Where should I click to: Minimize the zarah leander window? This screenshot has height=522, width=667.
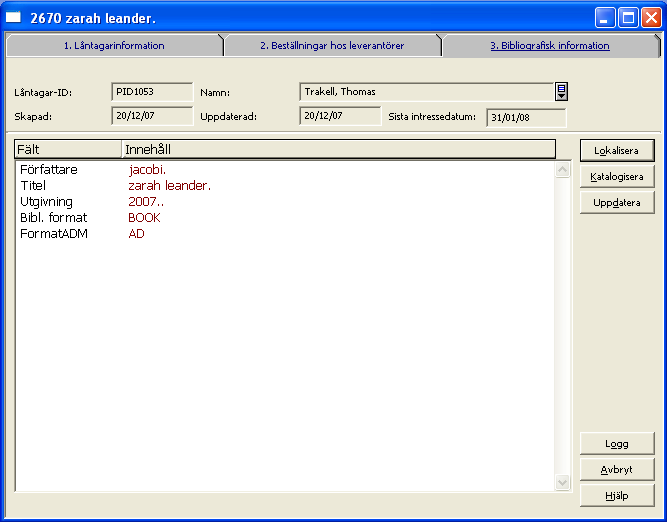tap(604, 17)
